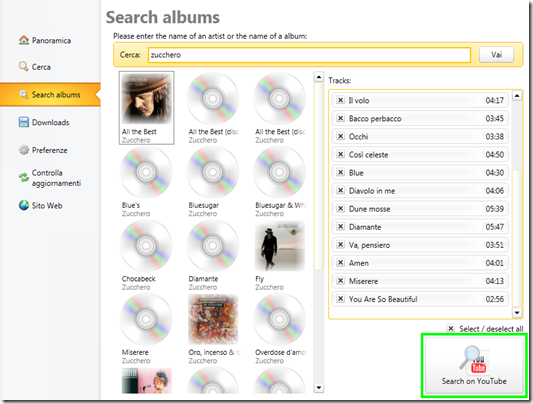Uncheck the Miserere track checkbox
The height and width of the screenshot is (404, 533).
coord(340,281)
